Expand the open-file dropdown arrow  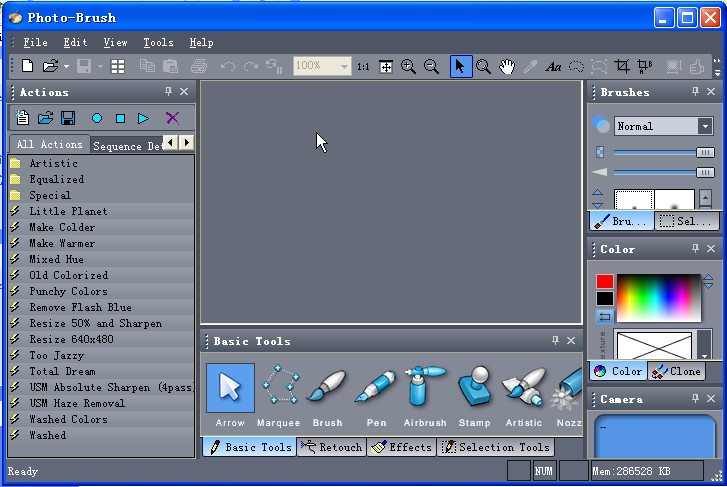(66, 67)
